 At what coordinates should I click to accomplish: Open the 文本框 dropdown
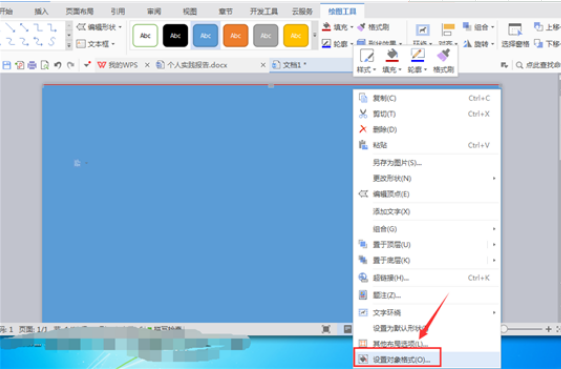pos(96,44)
